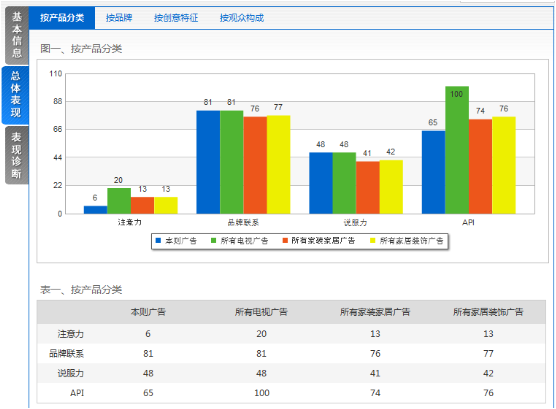The height and width of the screenshot is (409, 556).
Task: Click yellow 所有家居装饰广告 legend swatch
Action: click(x=373, y=241)
